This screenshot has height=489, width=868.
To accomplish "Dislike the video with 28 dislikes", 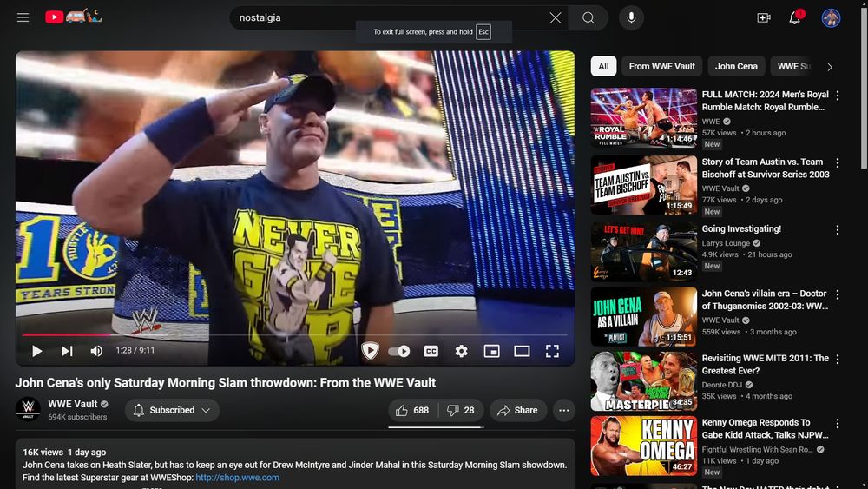I will [461, 410].
